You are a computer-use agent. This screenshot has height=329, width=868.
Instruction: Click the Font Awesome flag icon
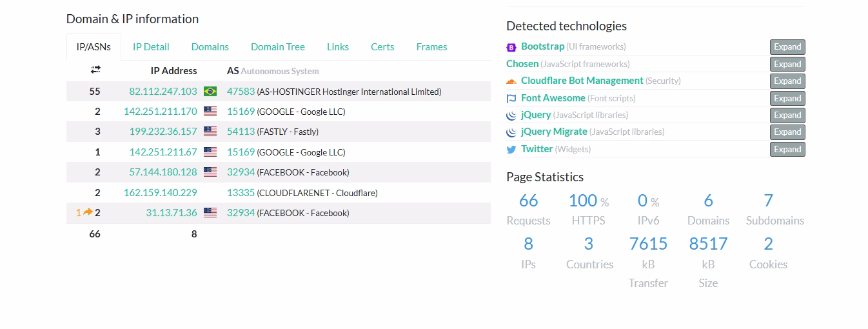[511, 99]
